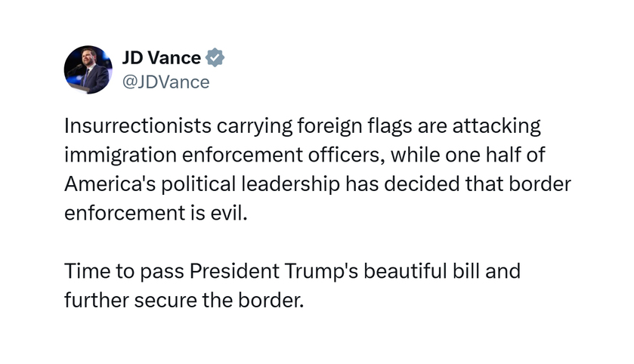Select the words "is evil." ending first paragraph
The width and height of the screenshot is (634, 364).
click(x=218, y=213)
